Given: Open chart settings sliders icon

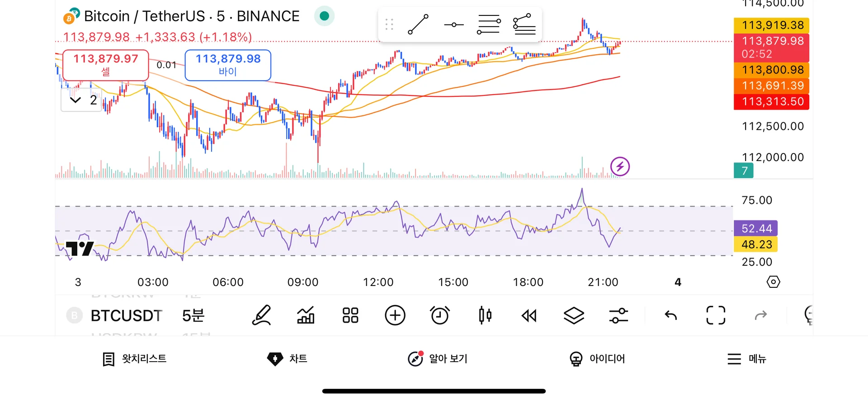Looking at the screenshot, I should pyautogui.click(x=618, y=315).
